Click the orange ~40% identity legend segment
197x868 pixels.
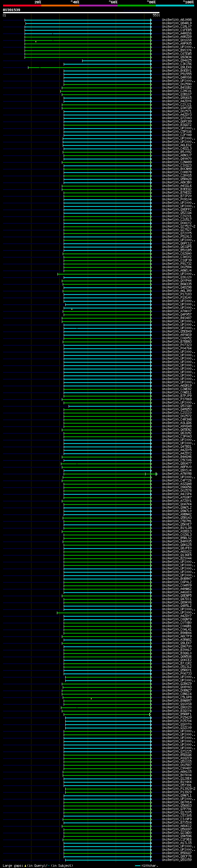[60, 6]
